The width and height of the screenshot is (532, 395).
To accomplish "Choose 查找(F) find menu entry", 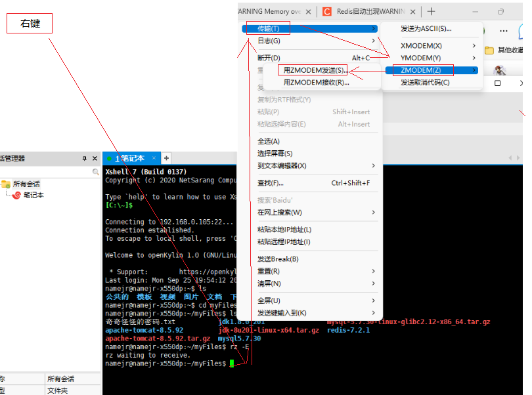I will click(309, 183).
